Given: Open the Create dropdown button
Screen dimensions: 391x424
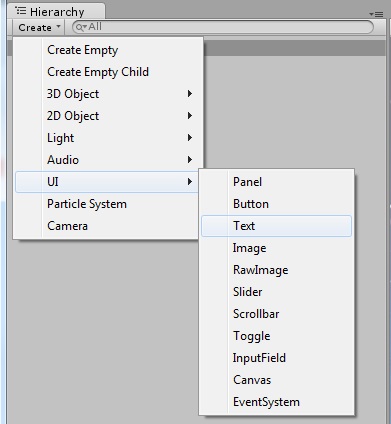Looking at the screenshot, I should click(x=39, y=27).
